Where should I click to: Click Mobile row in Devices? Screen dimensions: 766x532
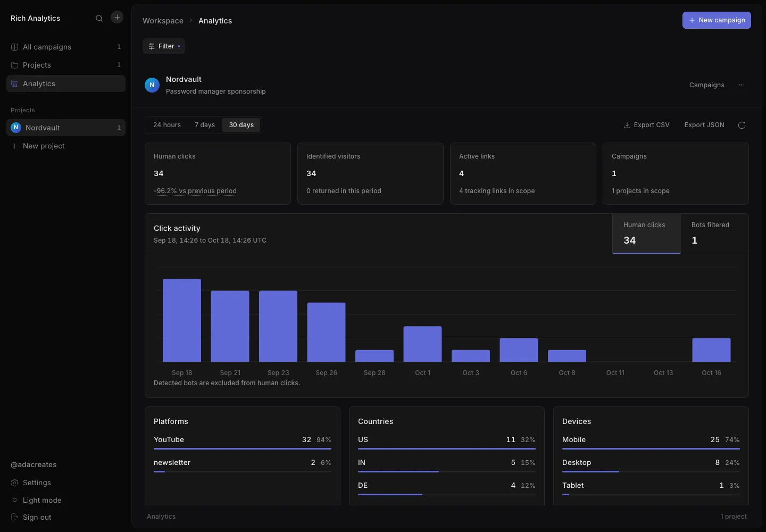coord(651,442)
